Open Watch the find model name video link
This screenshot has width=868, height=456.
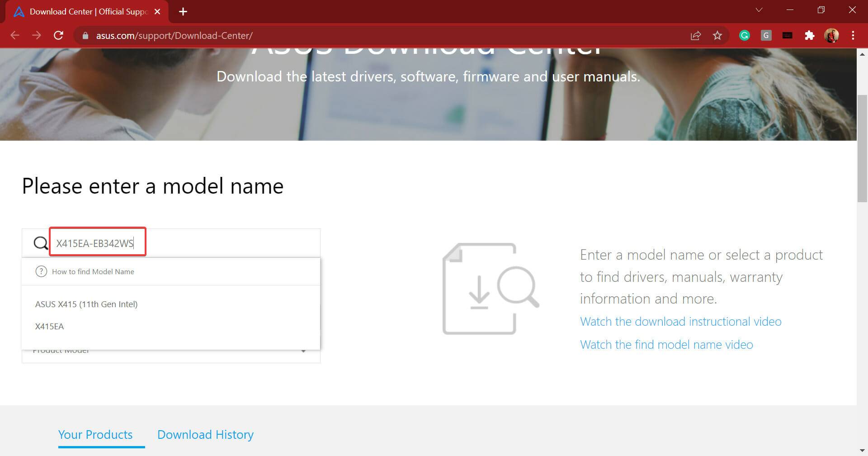coord(666,345)
